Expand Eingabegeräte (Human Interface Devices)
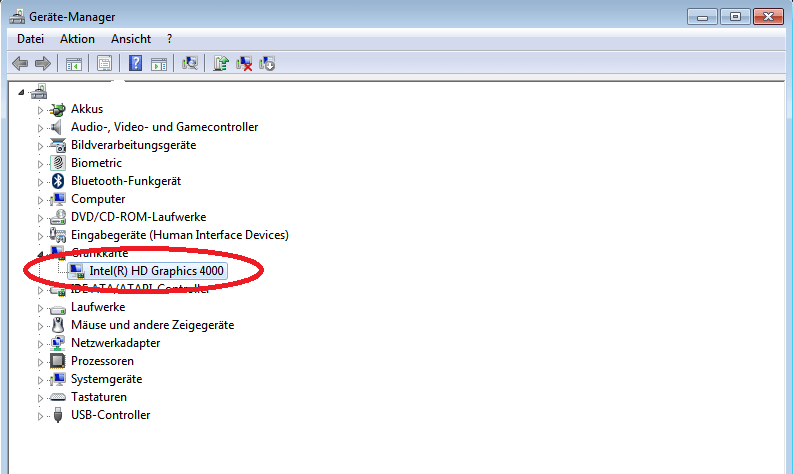Viewport: 793px width, 474px height. (40, 236)
